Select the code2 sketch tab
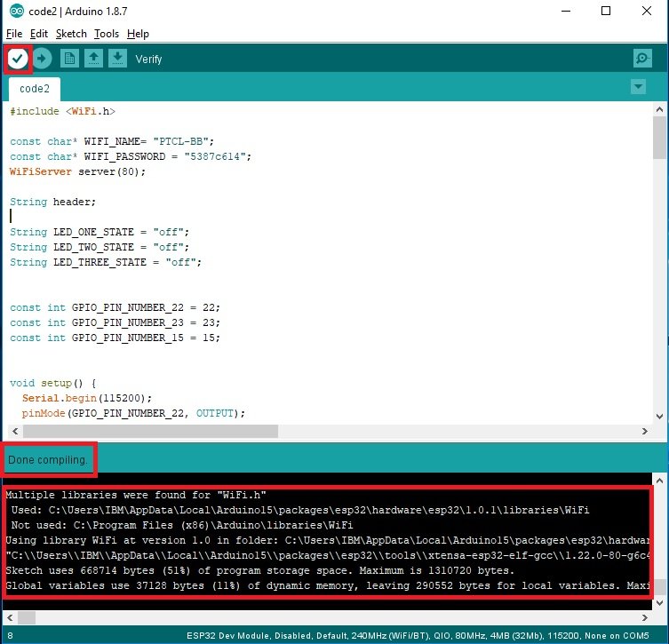 35,89
